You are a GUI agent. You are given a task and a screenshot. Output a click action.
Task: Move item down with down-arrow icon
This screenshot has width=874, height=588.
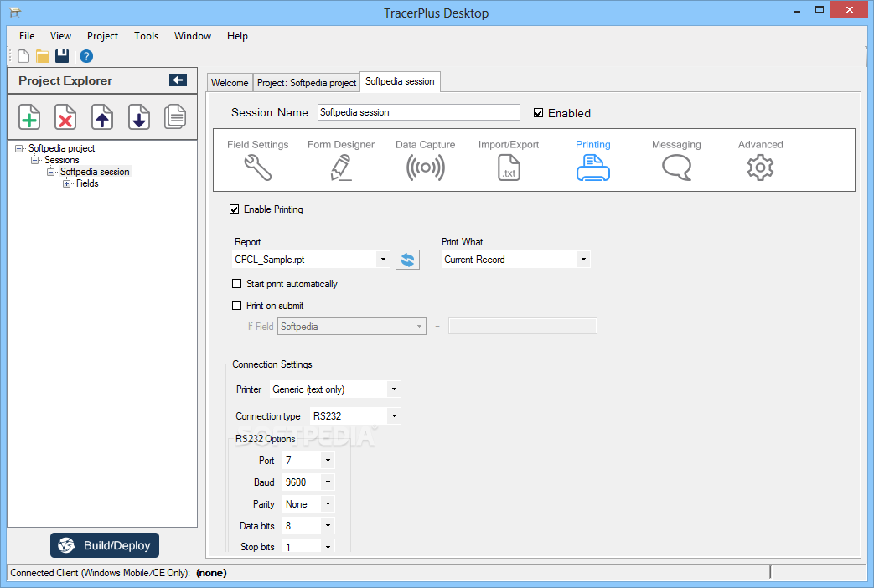139,117
